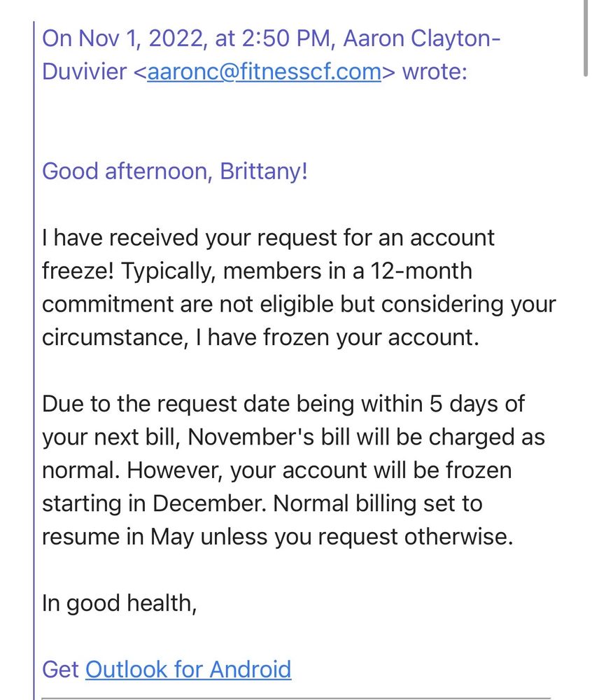Click the text "within 5 days"
The image size is (592, 700).
pyautogui.click(x=404, y=404)
